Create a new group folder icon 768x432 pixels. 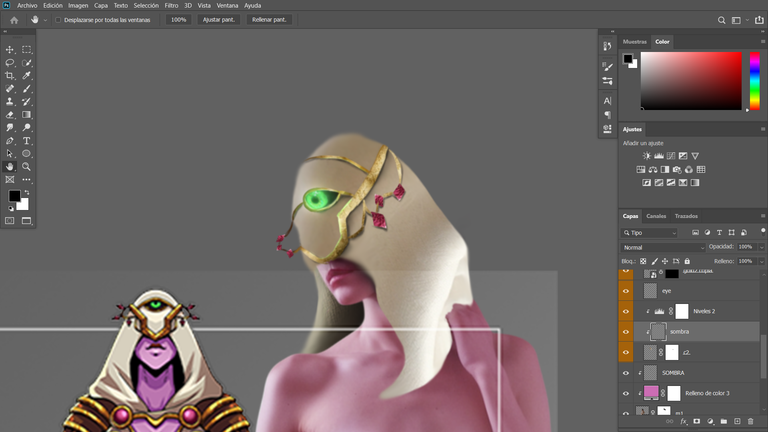point(724,421)
